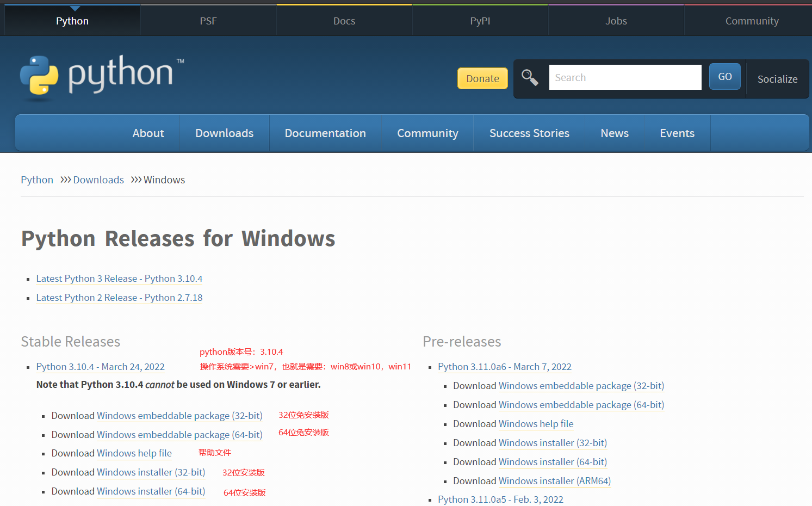Open Python 3.11.0a6 - March 7, 2022 pre-release
812x506 pixels.
[505, 367]
